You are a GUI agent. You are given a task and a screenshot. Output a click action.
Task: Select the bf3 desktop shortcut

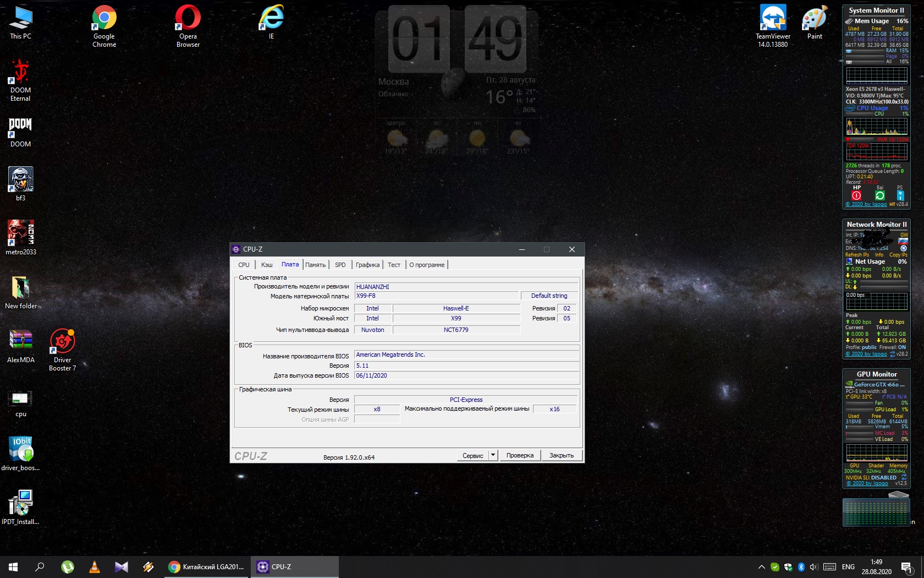(21, 184)
